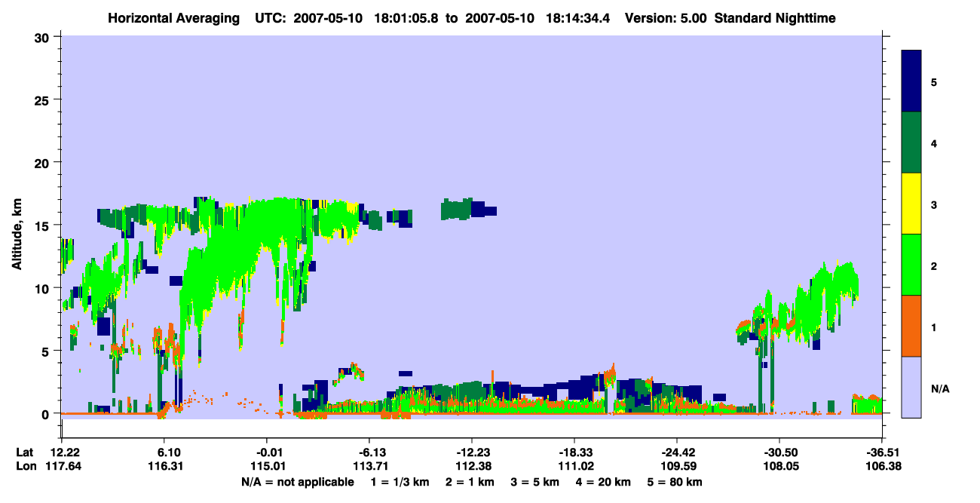Click the colorbar label '5'
The image size is (980, 503).
934,81
